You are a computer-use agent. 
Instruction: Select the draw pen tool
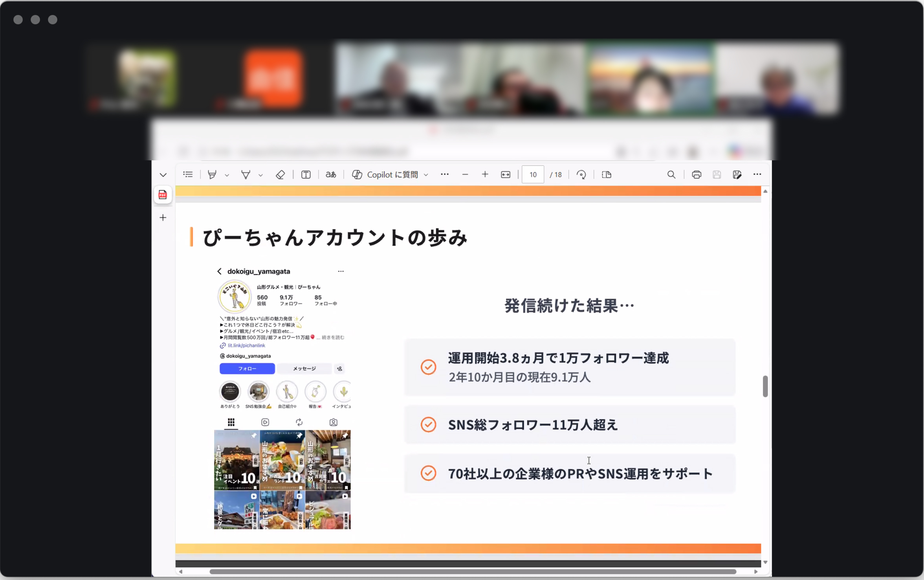[246, 174]
